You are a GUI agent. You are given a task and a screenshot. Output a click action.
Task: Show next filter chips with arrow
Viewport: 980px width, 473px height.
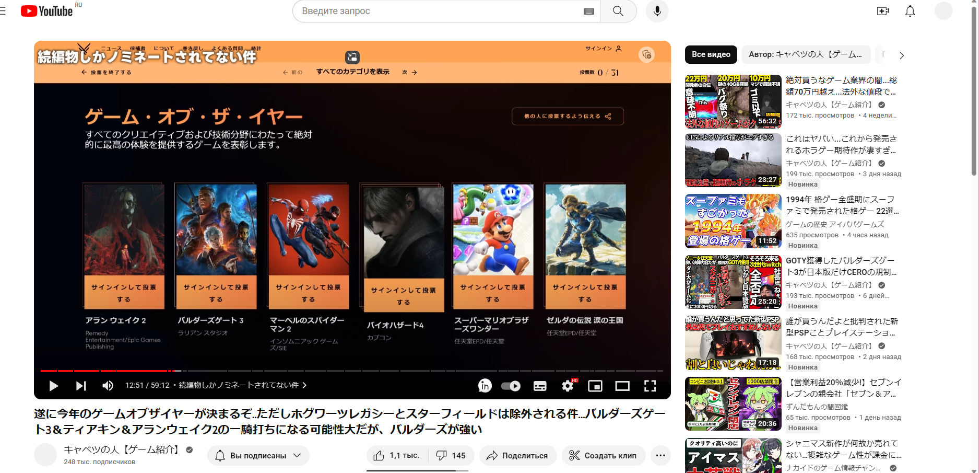click(x=902, y=55)
